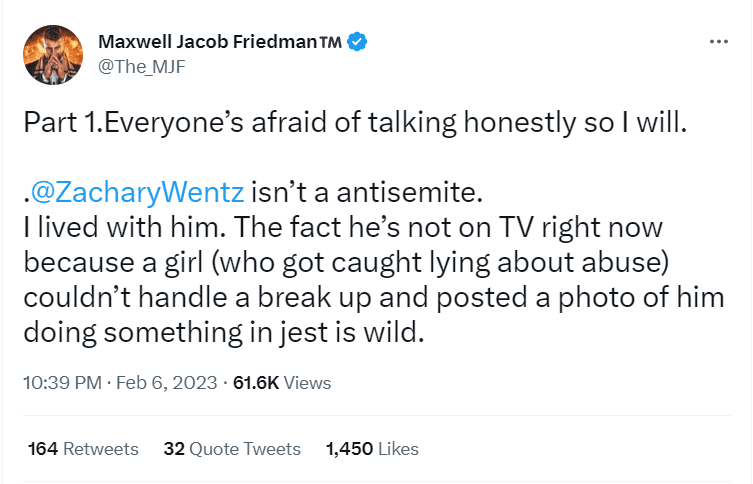View the 61.6K Views analytics
Screen dimensions: 753x484
pos(282,382)
